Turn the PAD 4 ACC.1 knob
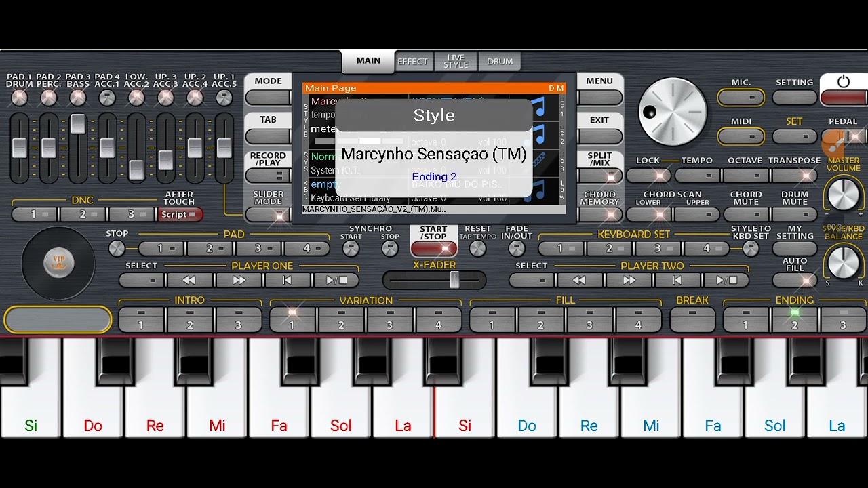868x488 pixels. click(107, 98)
